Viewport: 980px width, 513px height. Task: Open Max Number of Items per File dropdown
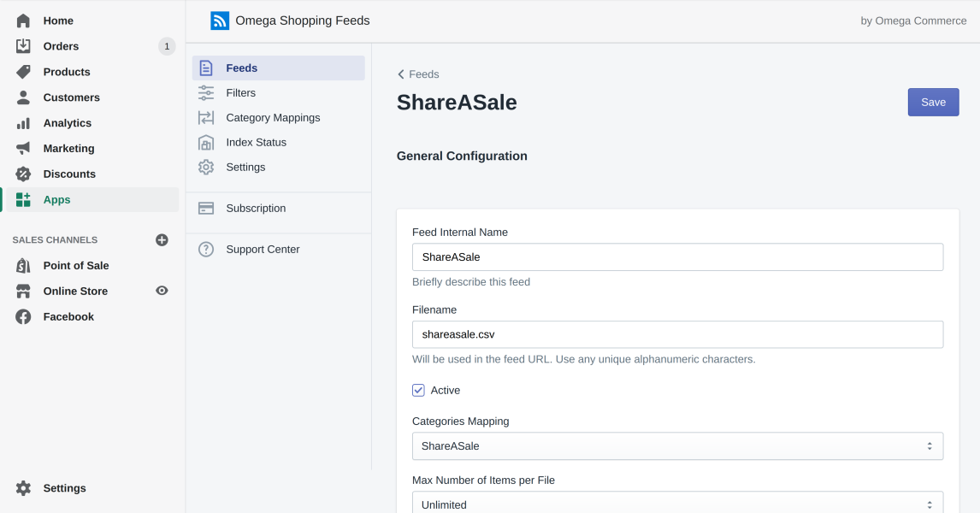point(677,503)
